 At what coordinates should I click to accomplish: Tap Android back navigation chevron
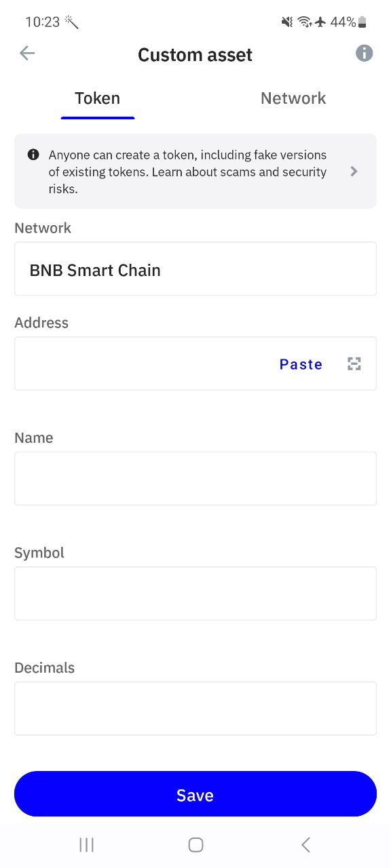(x=305, y=844)
